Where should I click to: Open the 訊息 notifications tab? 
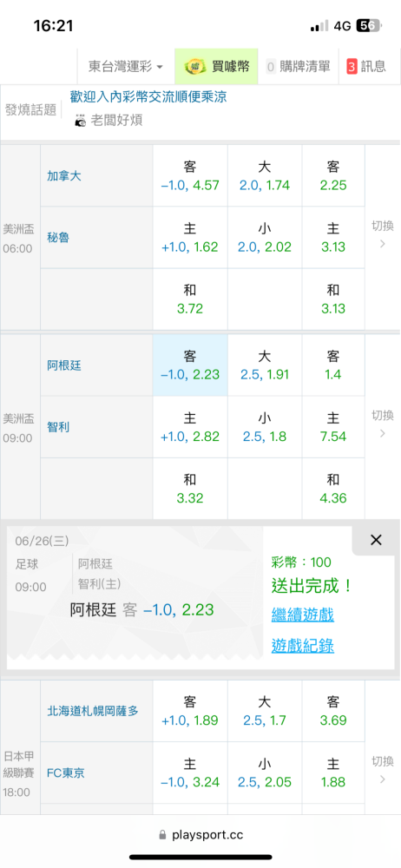point(366,67)
